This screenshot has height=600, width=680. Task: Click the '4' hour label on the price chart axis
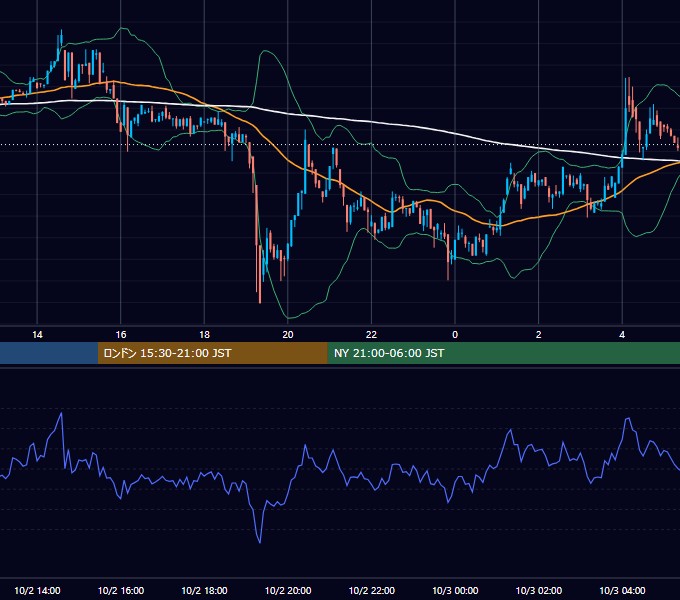622,335
